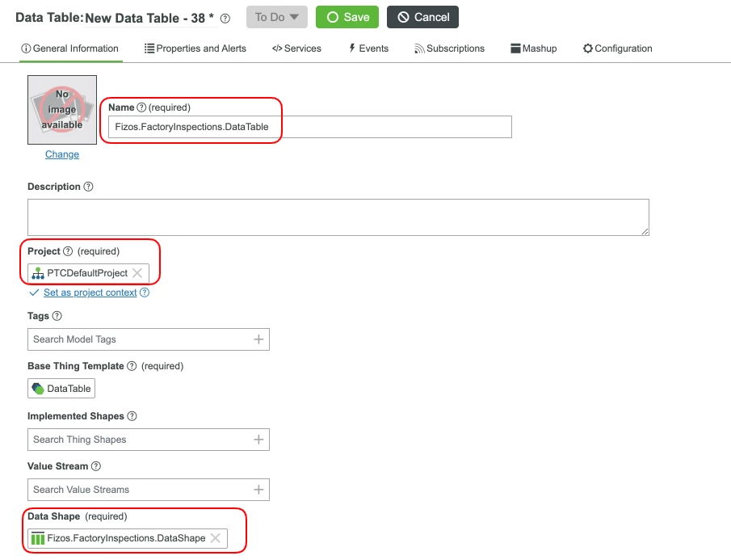Click the Search Thing Shapes field
The image size is (731, 560).
click(x=149, y=440)
